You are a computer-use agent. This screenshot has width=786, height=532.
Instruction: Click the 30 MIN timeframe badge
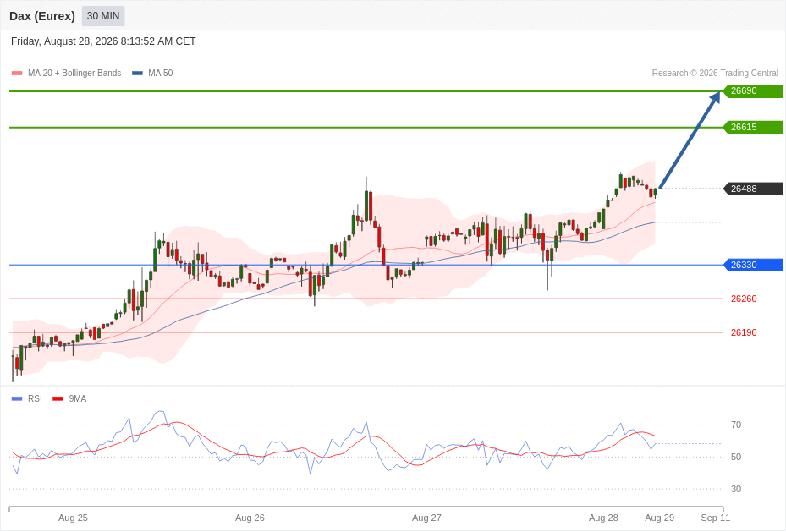tap(103, 16)
